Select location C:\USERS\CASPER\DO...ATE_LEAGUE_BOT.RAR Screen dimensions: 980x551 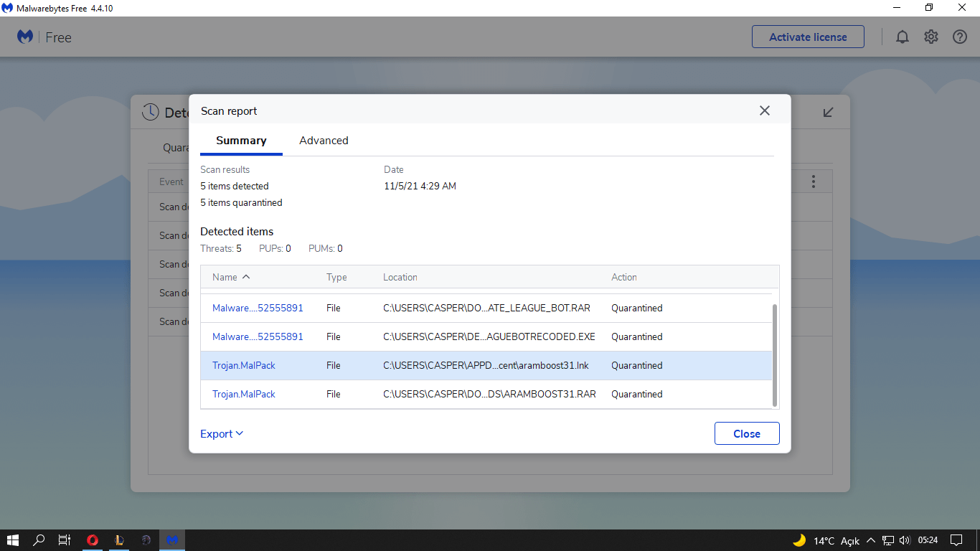pyautogui.click(x=486, y=308)
